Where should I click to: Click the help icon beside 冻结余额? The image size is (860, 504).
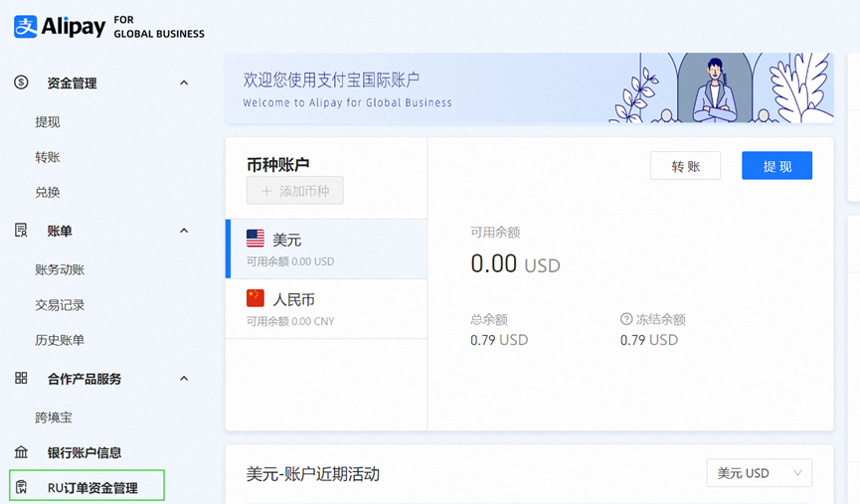pos(626,319)
